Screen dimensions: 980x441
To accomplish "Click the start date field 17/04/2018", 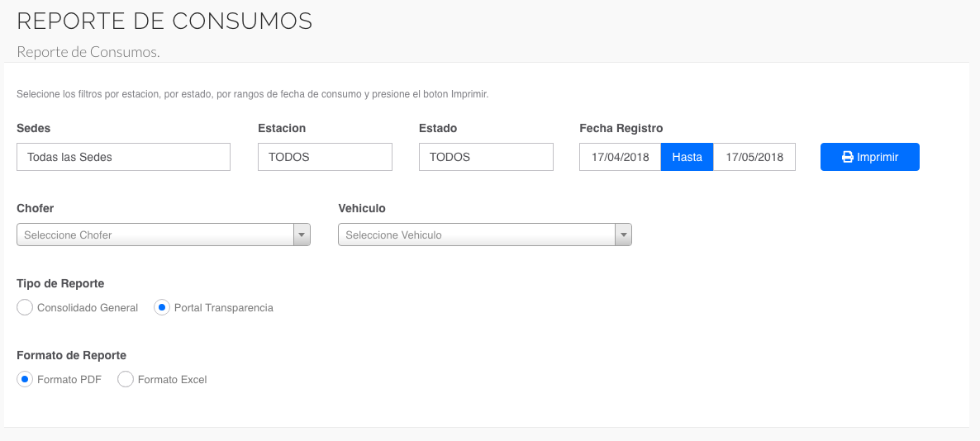I will point(620,157).
